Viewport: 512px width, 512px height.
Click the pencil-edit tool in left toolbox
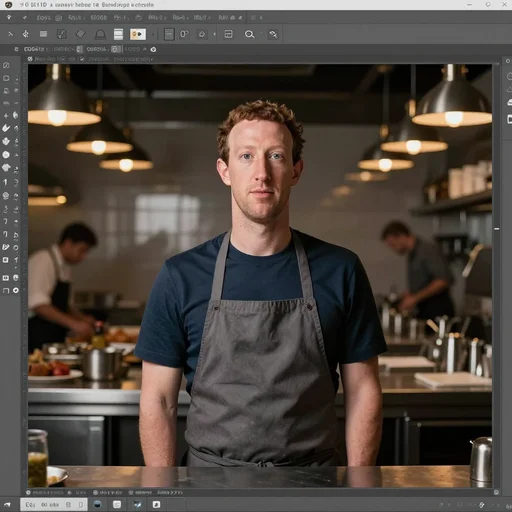6,247
